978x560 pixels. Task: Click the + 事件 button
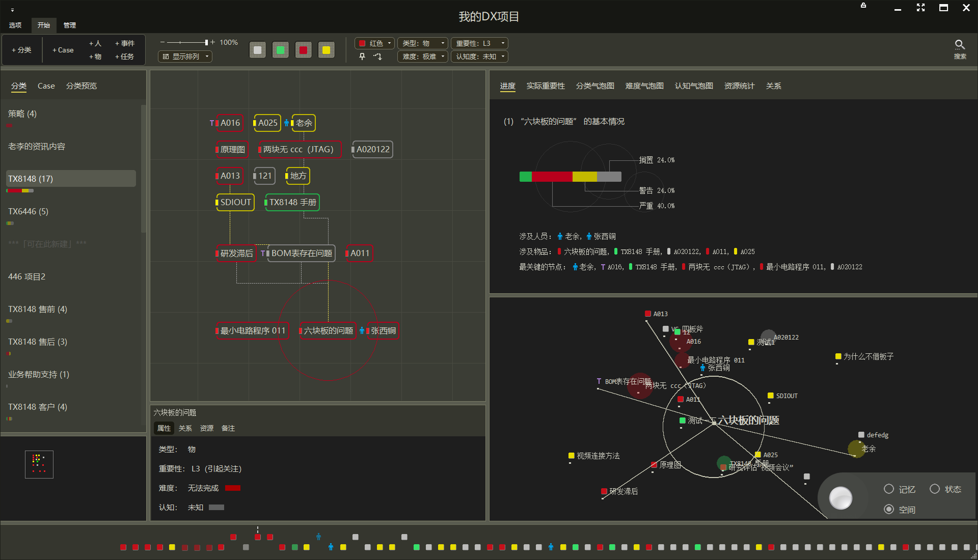click(x=125, y=43)
